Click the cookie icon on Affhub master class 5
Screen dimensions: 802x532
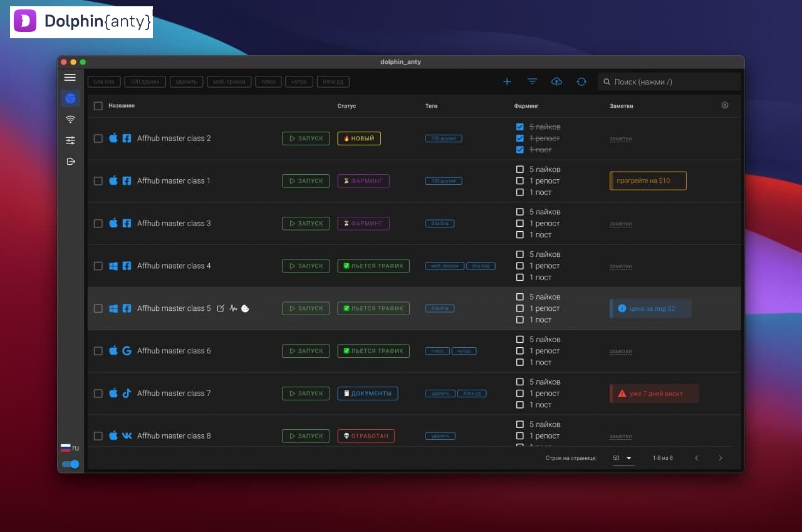(x=246, y=308)
